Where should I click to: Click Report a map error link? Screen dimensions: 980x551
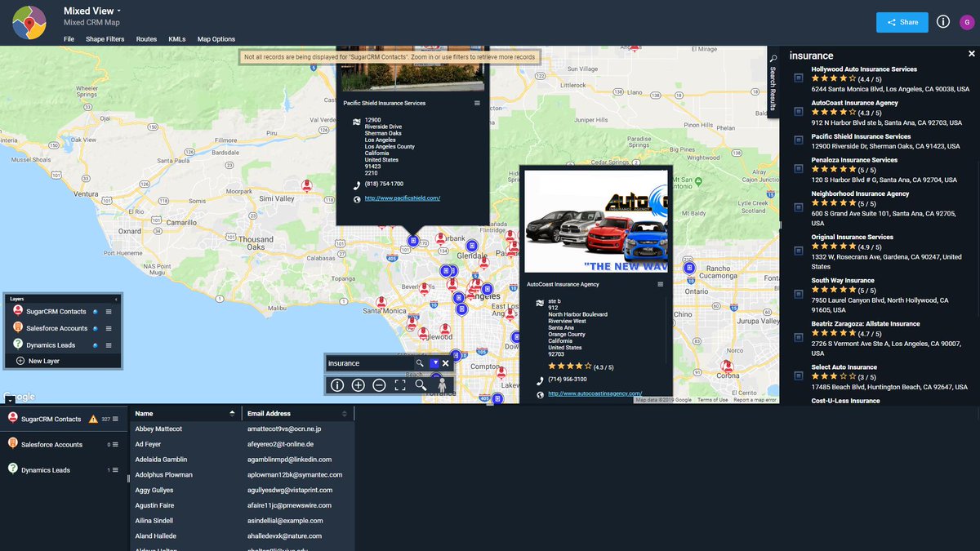(x=755, y=400)
